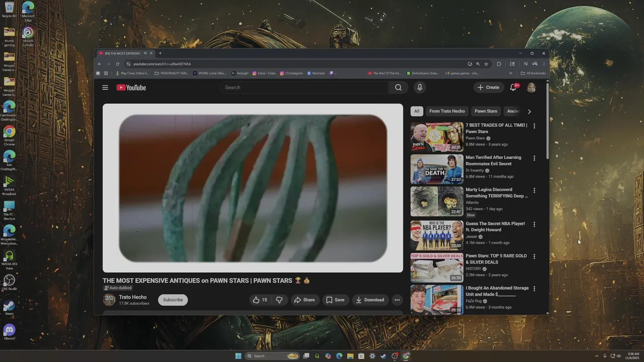This screenshot has height=362, width=644.
Task: Open Ubisoft Connect desktop icon
Action: coord(28,36)
